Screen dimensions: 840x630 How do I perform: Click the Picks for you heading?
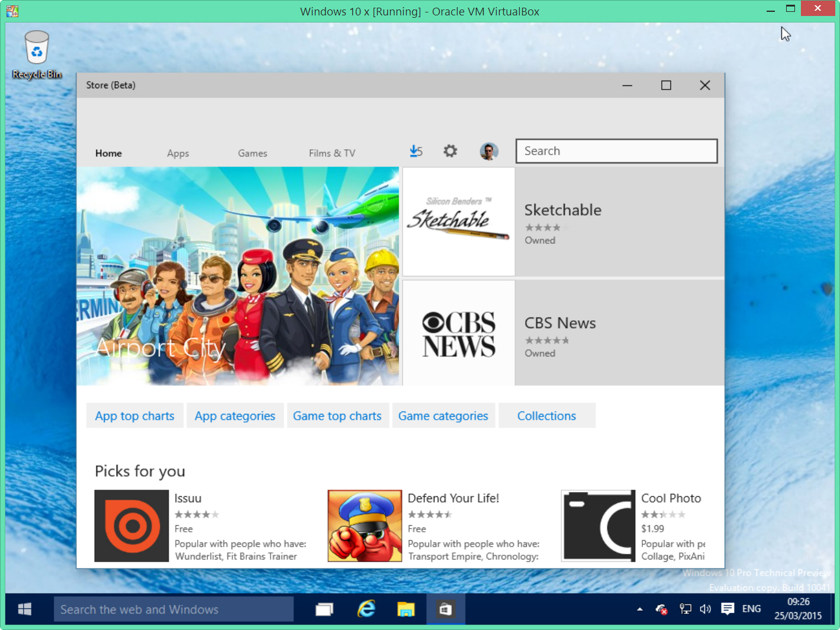pyautogui.click(x=140, y=471)
